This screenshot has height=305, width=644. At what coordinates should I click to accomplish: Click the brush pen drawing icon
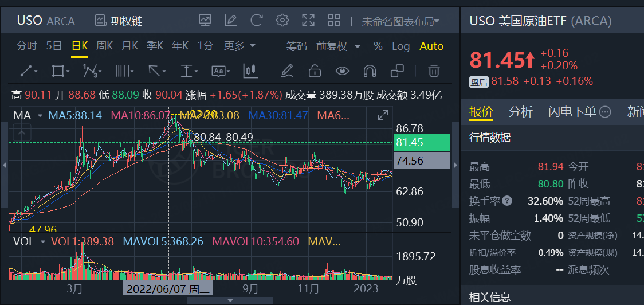286,71
